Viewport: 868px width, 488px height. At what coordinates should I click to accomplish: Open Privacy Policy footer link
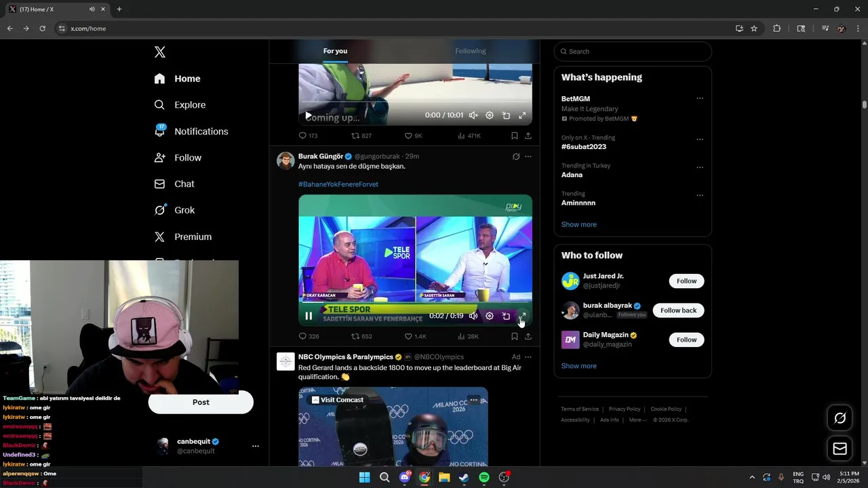(x=625, y=409)
